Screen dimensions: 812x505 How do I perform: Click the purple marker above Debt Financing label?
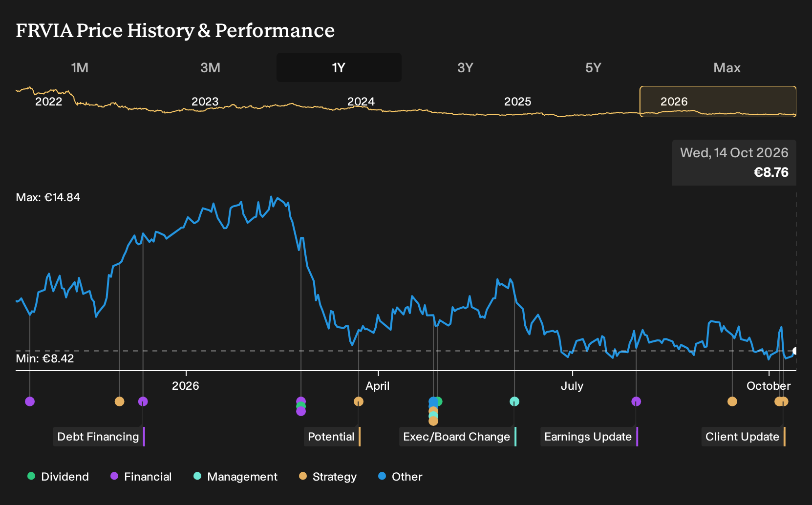143,401
